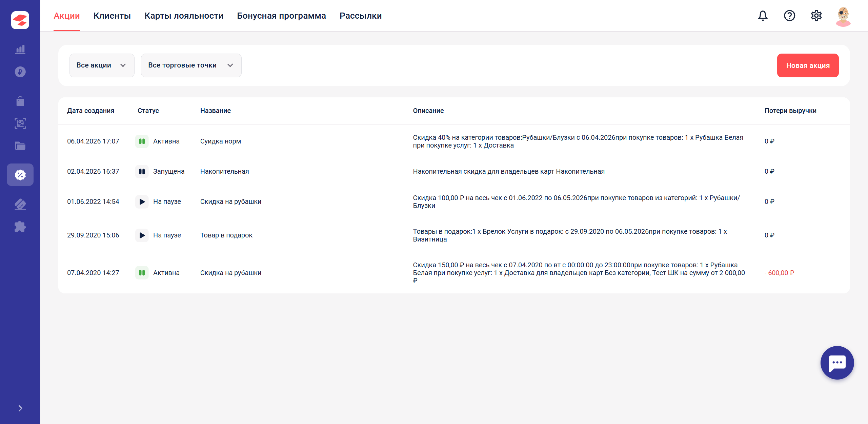Click the Дата создания column header
The width and height of the screenshot is (868, 424).
90,111
